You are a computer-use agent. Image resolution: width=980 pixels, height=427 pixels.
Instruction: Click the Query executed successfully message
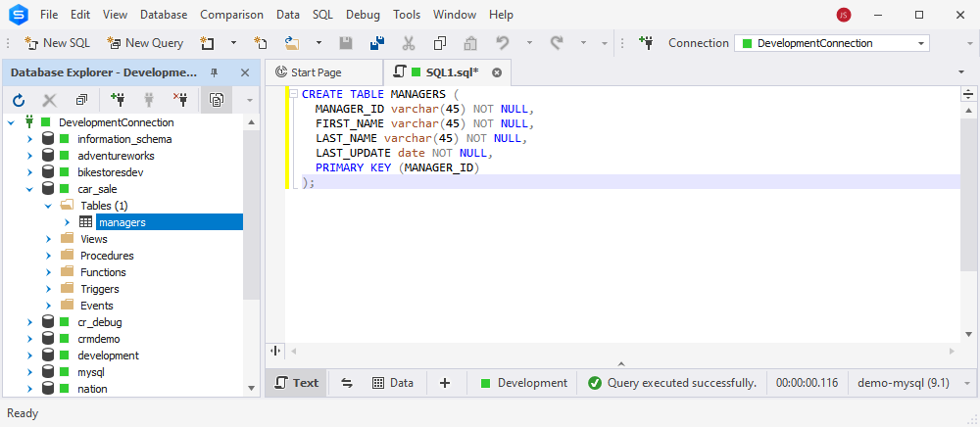coord(682,383)
